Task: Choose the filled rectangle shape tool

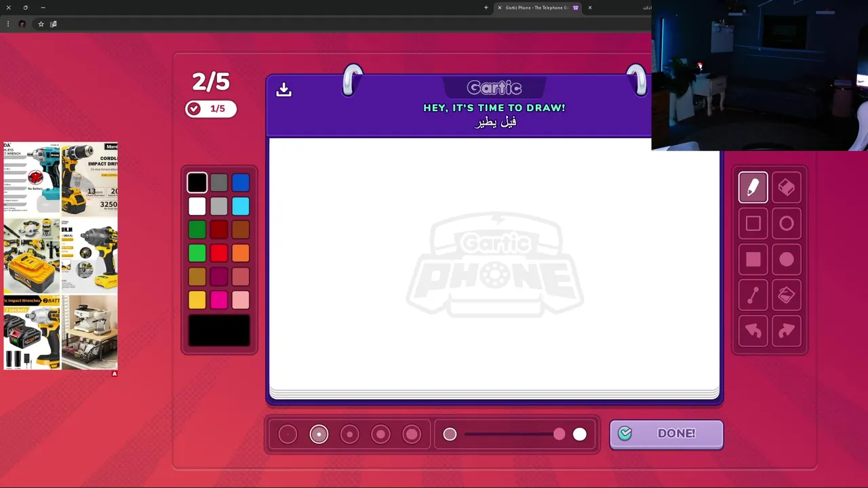Action: click(753, 260)
